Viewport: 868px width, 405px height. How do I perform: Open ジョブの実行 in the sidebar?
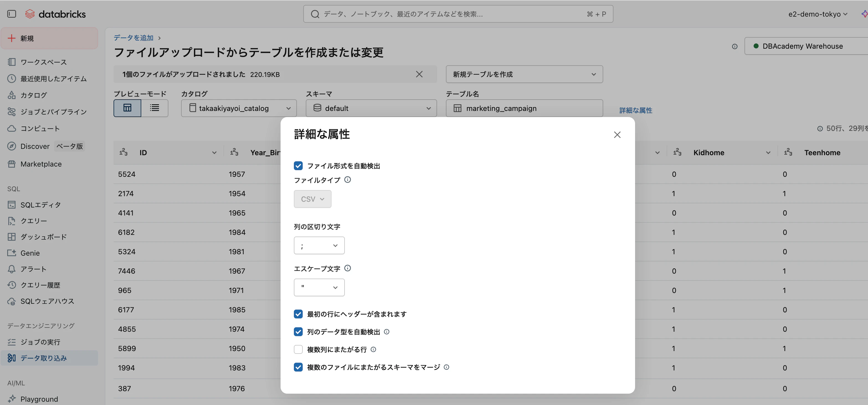click(49, 342)
